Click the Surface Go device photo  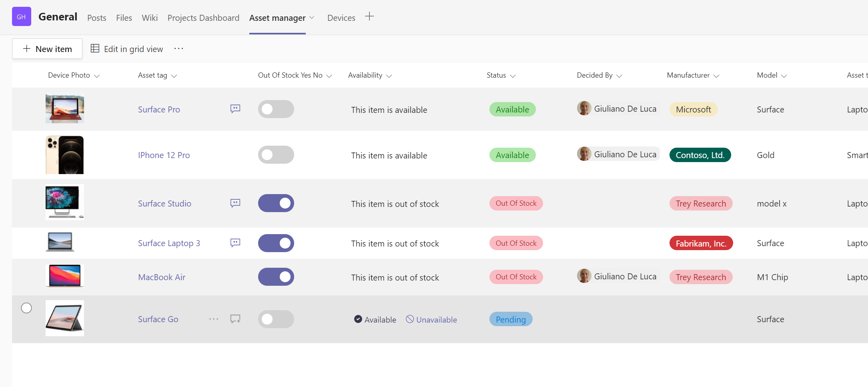tap(65, 318)
